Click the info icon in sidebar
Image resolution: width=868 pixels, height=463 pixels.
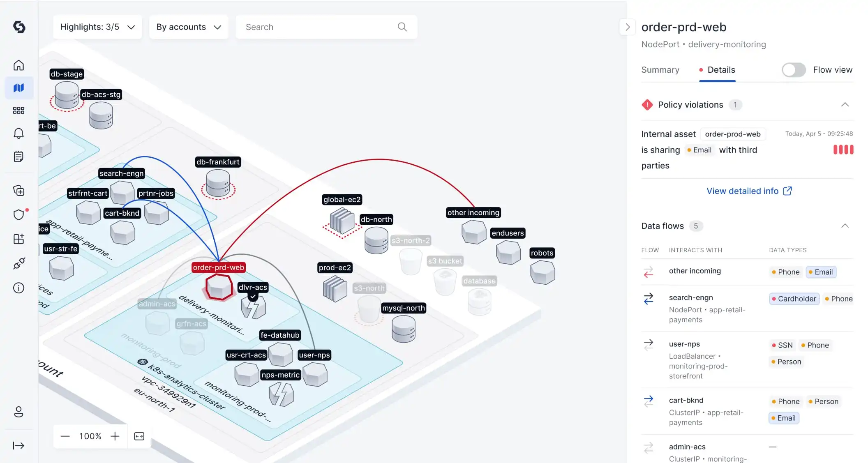click(x=18, y=288)
